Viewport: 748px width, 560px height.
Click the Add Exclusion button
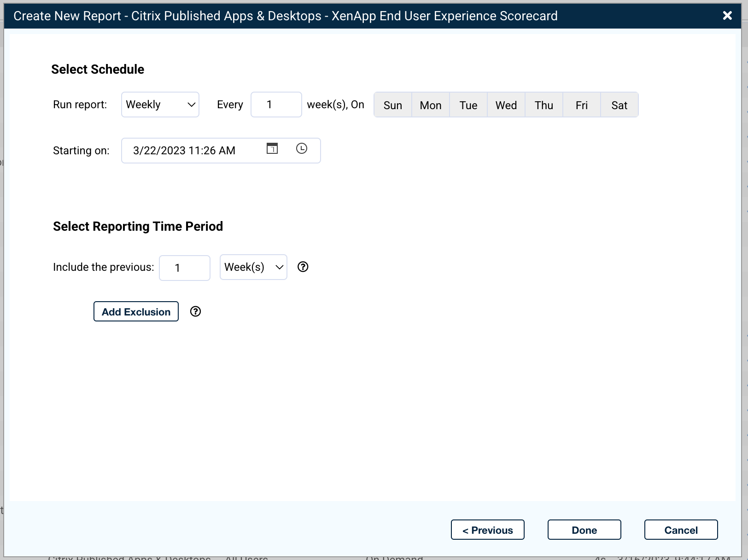[x=136, y=311]
